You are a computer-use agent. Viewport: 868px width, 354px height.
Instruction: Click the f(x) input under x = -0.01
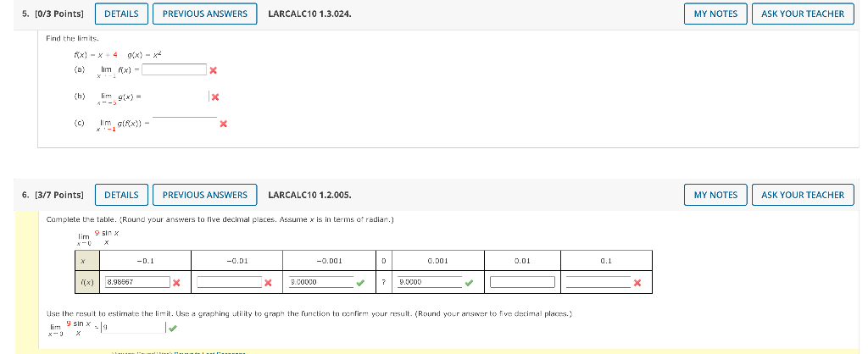pos(229,282)
